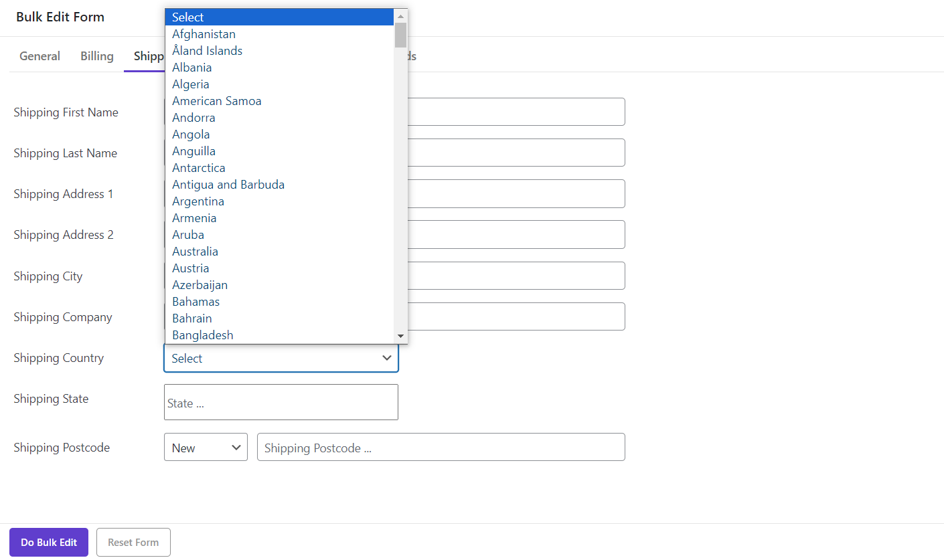This screenshot has width=944, height=560.
Task: Click the scroll up arrow in country list
Action: click(x=400, y=16)
